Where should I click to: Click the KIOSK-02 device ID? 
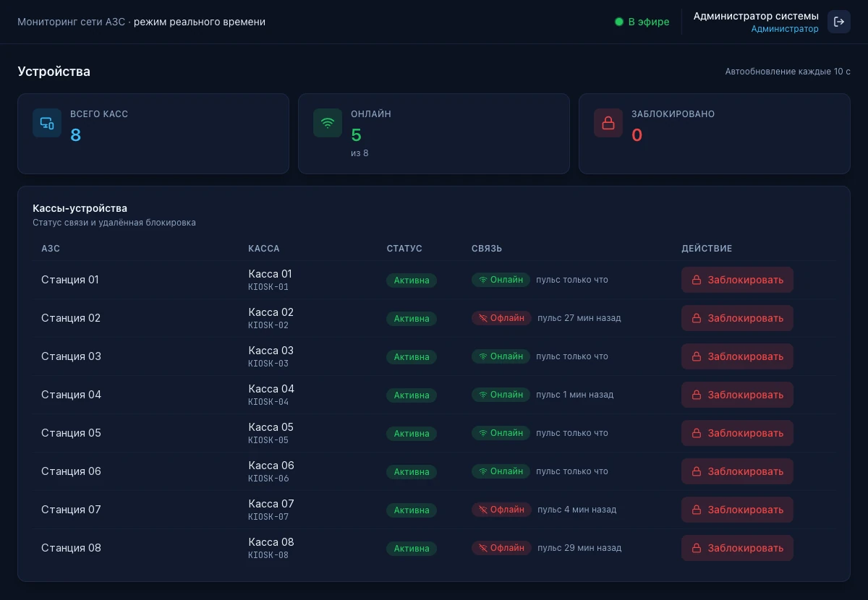268,325
